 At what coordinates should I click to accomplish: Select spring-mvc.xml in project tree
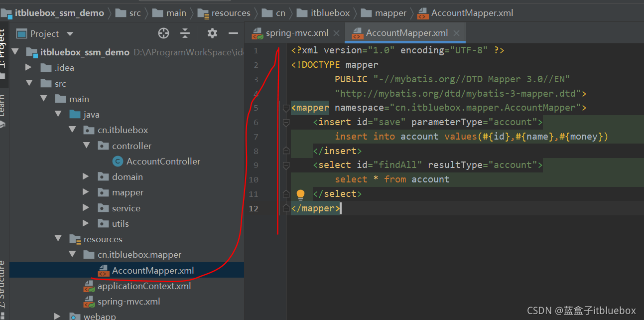tap(129, 302)
